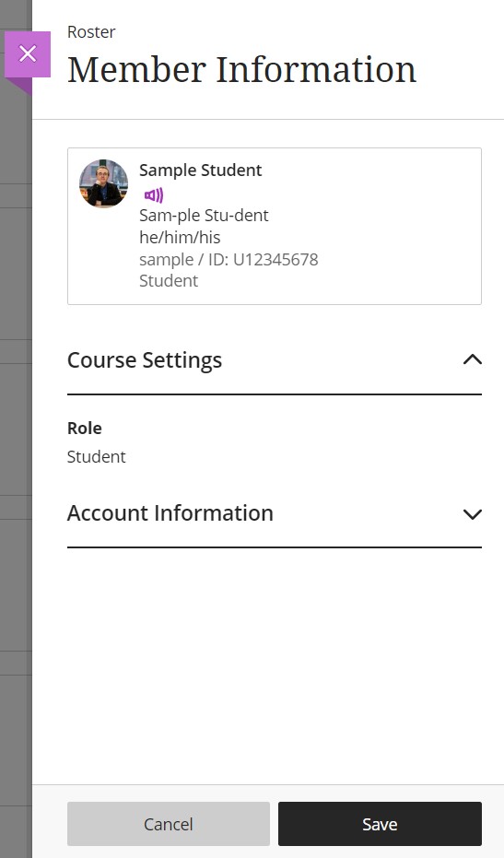Screen dimensions: 504x858
Task: Click the purple ribbon under close button
Action: tap(22, 86)
